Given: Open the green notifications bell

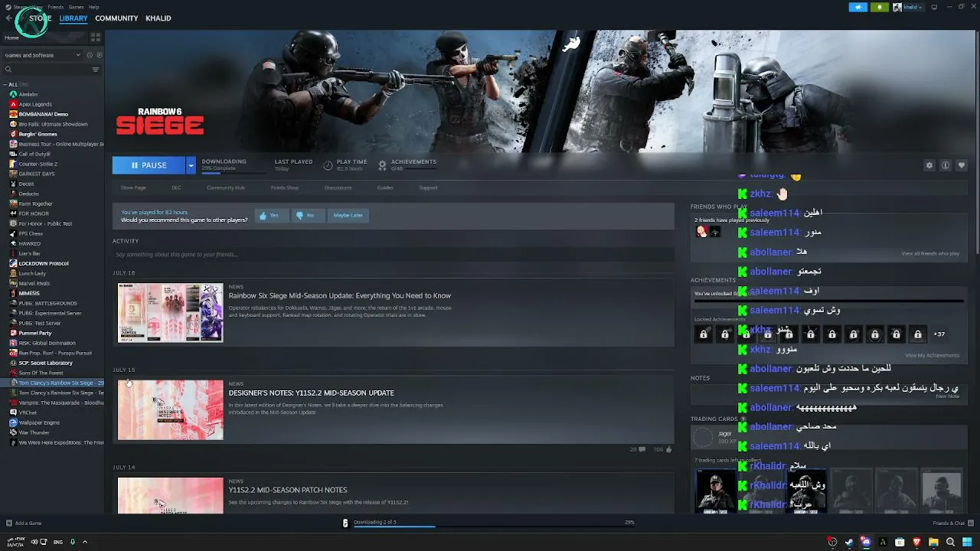Looking at the screenshot, I should click(x=880, y=7).
